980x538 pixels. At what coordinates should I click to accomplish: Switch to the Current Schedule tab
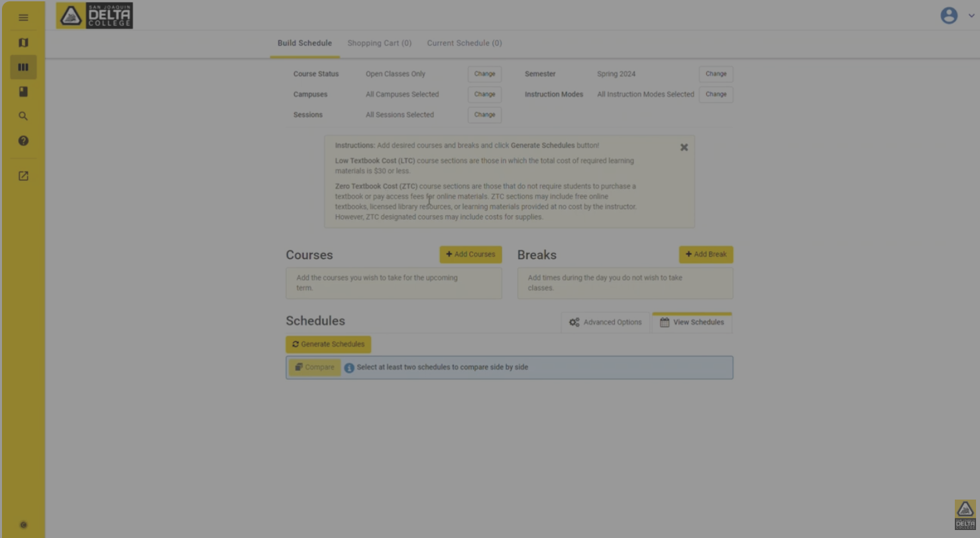(464, 44)
